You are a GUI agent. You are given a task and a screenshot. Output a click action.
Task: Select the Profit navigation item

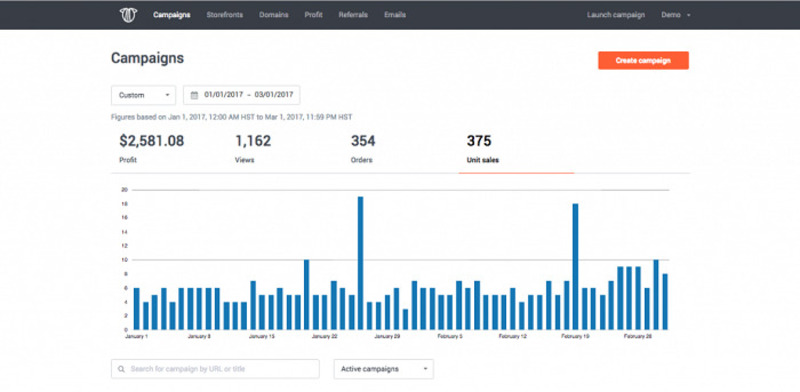pos(313,15)
